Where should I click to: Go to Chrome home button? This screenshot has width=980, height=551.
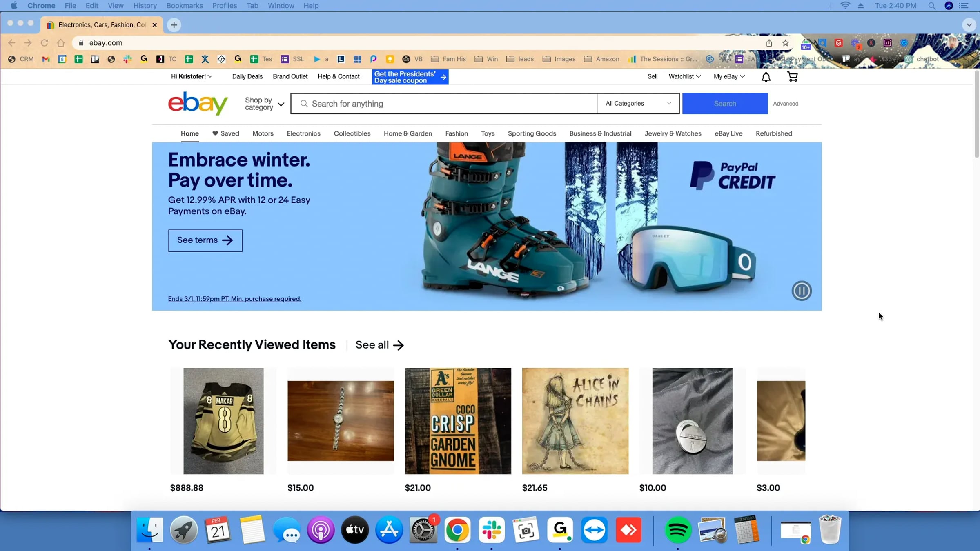[x=61, y=43]
